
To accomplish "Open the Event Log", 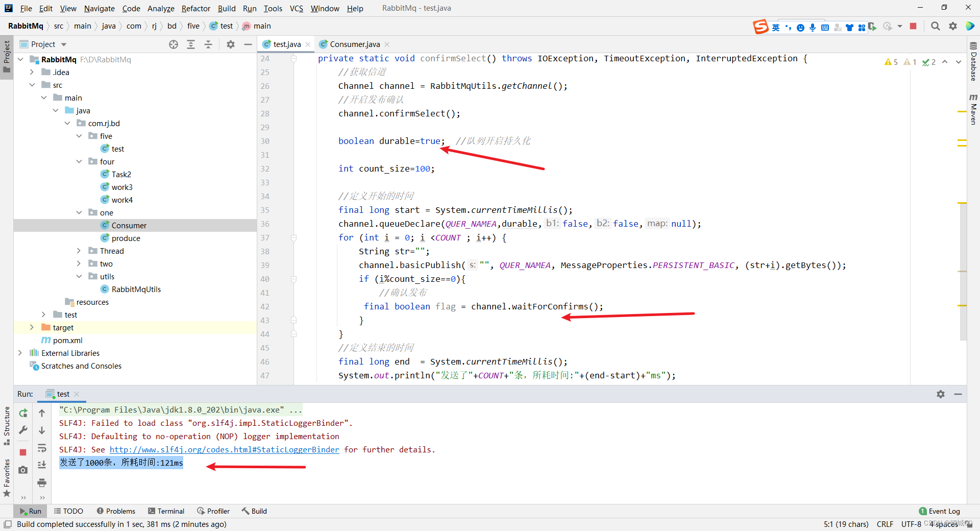I will coord(940,511).
